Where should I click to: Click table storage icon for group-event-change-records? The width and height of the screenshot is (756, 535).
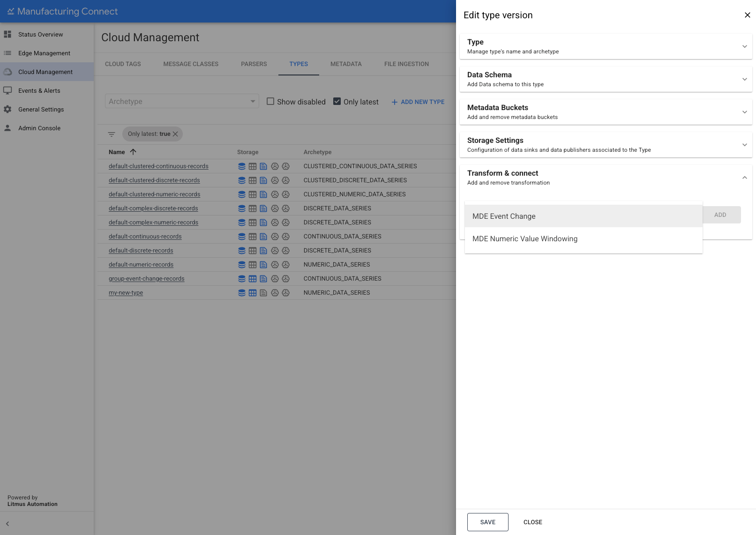click(x=253, y=279)
